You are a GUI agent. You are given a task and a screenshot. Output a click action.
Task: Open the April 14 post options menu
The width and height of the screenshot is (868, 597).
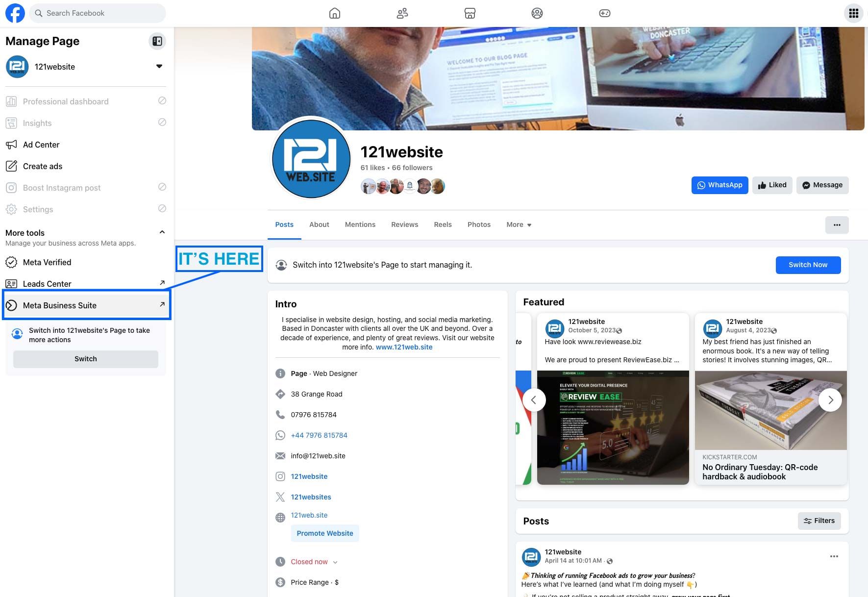tap(834, 556)
